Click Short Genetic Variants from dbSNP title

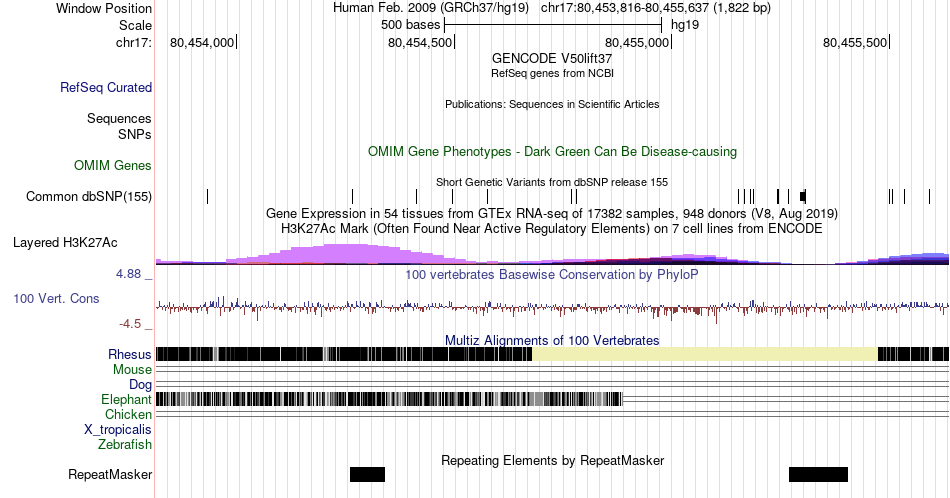tap(552, 182)
